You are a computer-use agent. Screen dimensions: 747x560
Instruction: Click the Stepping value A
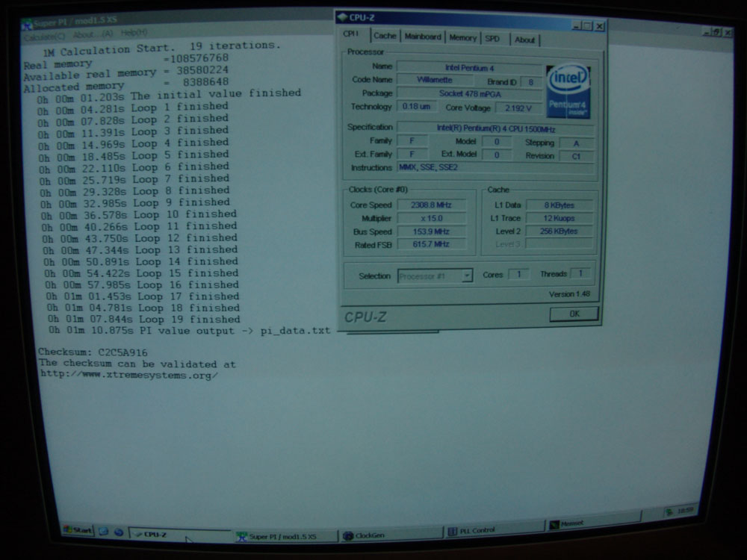pos(577,143)
